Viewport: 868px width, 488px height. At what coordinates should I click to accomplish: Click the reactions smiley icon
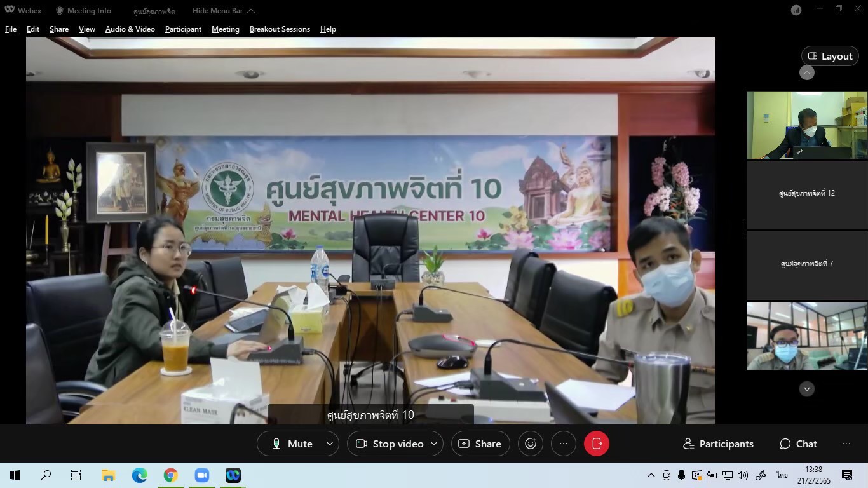coord(531,444)
